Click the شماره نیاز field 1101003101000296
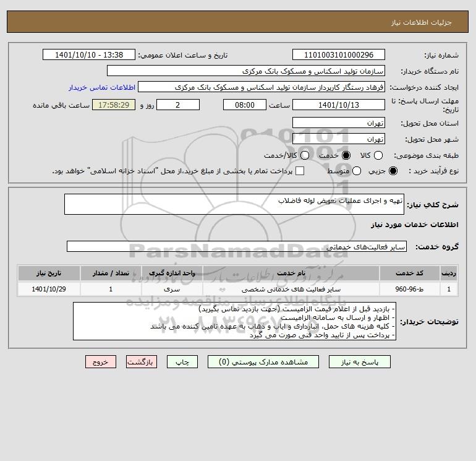This screenshot has width=476, height=461. (x=339, y=55)
